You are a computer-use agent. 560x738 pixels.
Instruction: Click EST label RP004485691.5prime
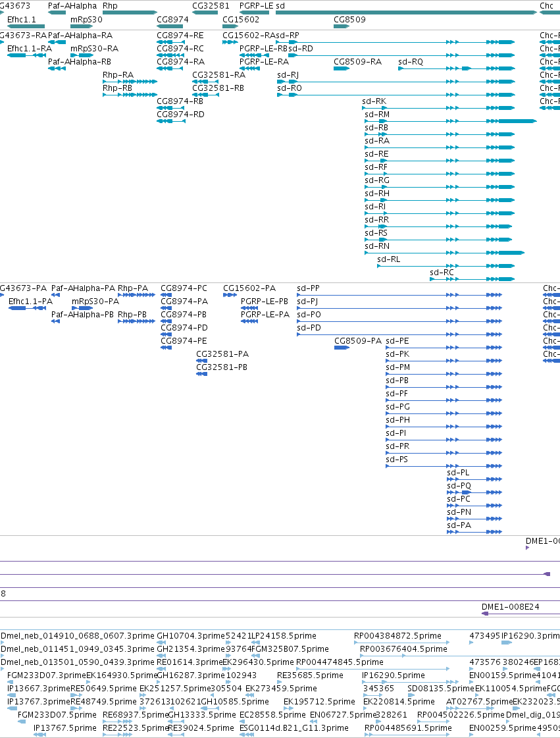pyautogui.click(x=409, y=728)
